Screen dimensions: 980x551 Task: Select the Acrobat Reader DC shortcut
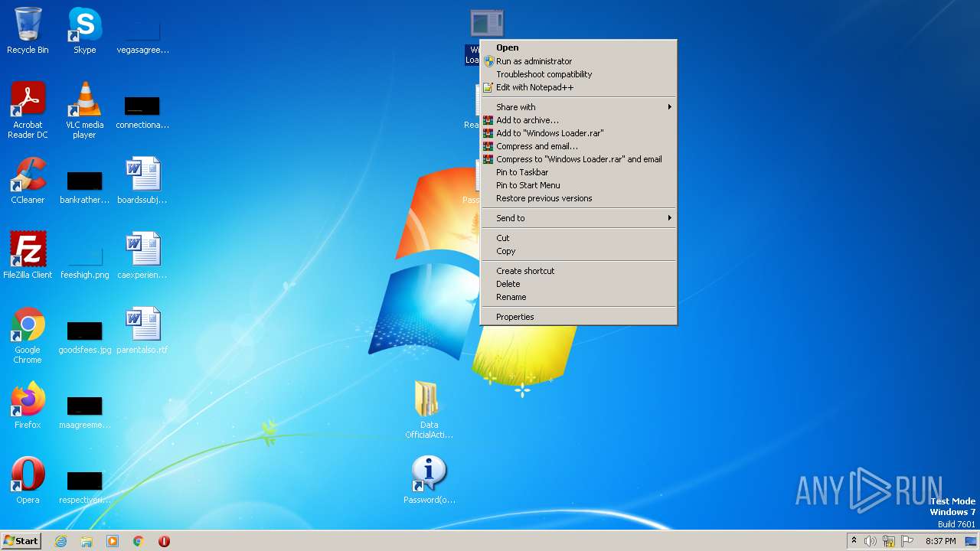(28, 110)
